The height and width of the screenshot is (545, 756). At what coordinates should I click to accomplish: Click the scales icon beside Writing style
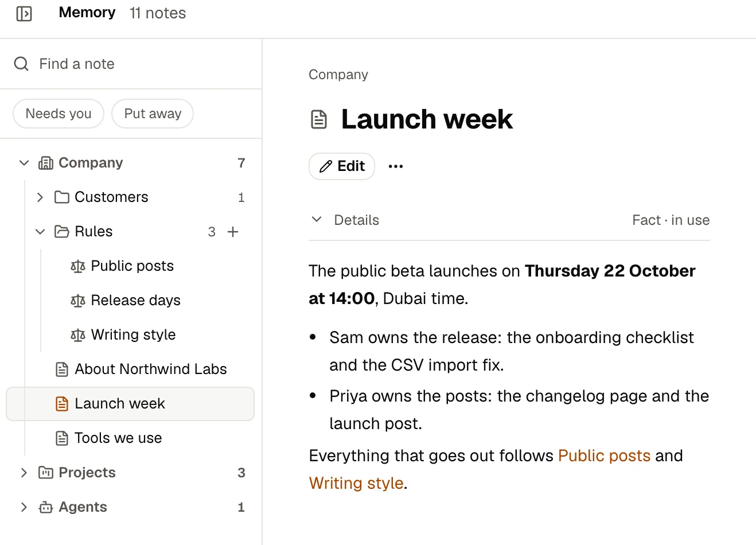pos(78,335)
